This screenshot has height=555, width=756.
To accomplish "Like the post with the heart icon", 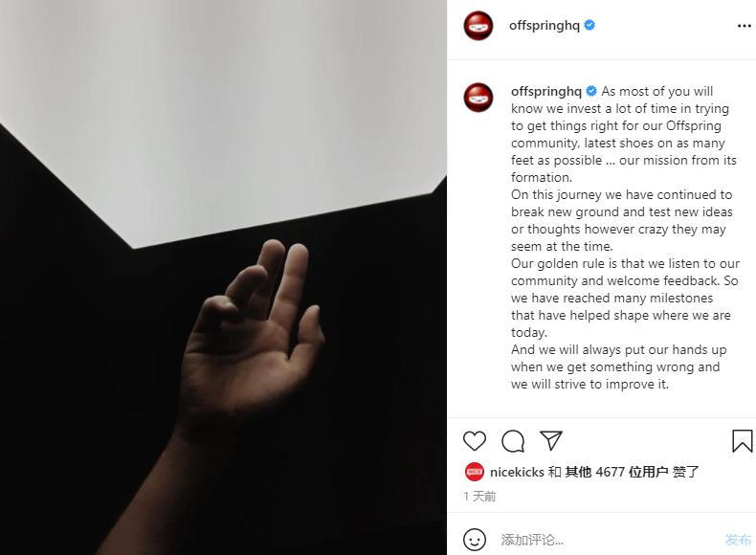I will (x=475, y=441).
